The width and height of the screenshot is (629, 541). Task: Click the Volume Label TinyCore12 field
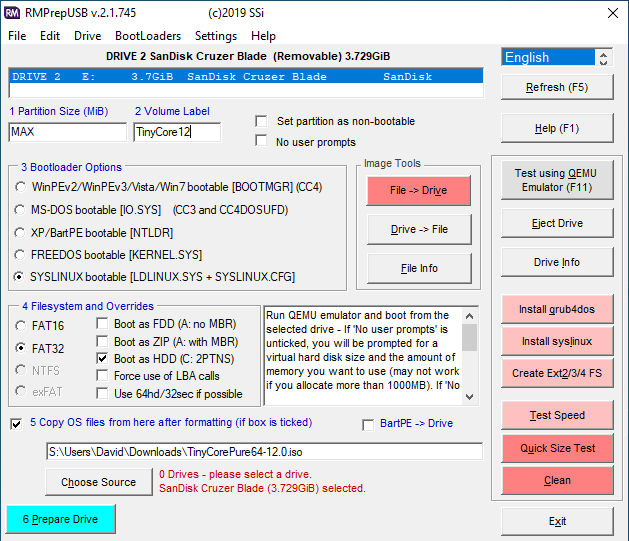tap(177, 132)
